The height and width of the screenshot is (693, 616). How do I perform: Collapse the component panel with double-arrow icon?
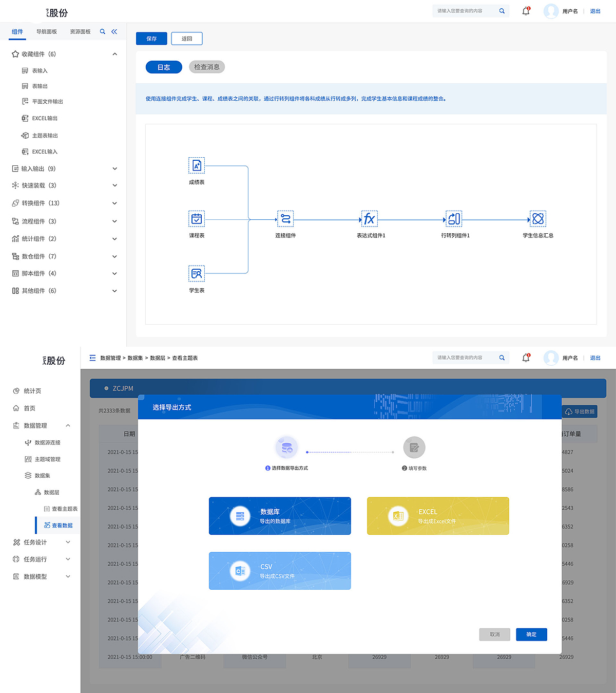(114, 32)
